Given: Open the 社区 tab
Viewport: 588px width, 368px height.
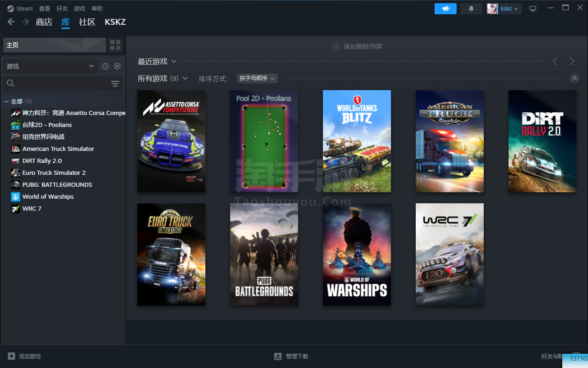Looking at the screenshot, I should 87,22.
